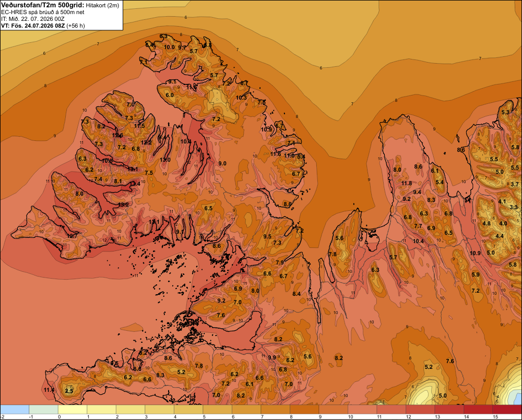Image resolution: width=522 pixels, height=420 pixels.
Task: Choose the legend swatch between 12 and 13
Action: click(420, 410)
